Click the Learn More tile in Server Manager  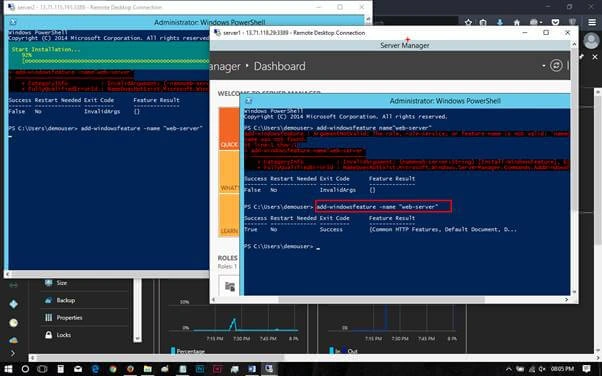pos(229,215)
